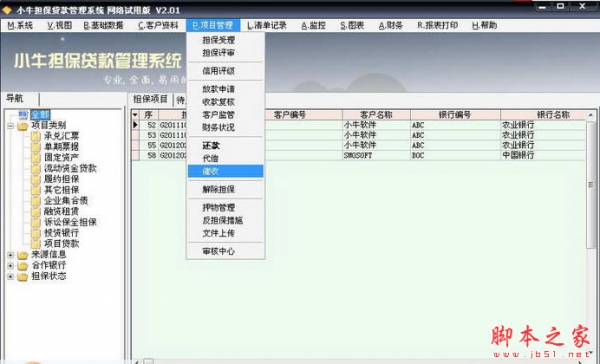Expand the 合作银行 tree node

pyautogui.click(x=10, y=265)
